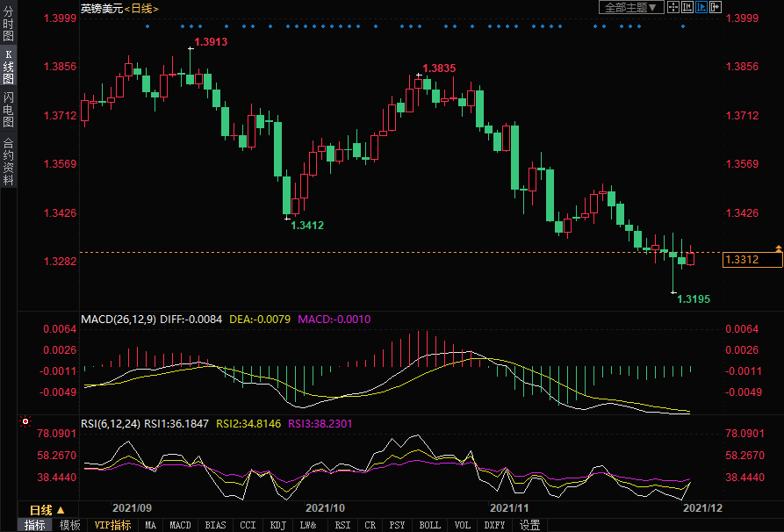Click the orange arrow marker above current price

click(x=779, y=249)
